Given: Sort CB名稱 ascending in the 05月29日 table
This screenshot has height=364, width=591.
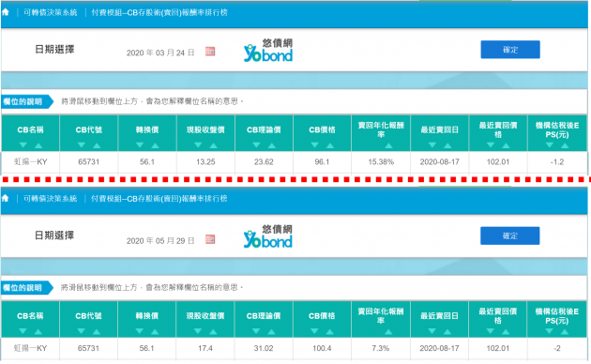Looking at the screenshot, I should (38, 331).
